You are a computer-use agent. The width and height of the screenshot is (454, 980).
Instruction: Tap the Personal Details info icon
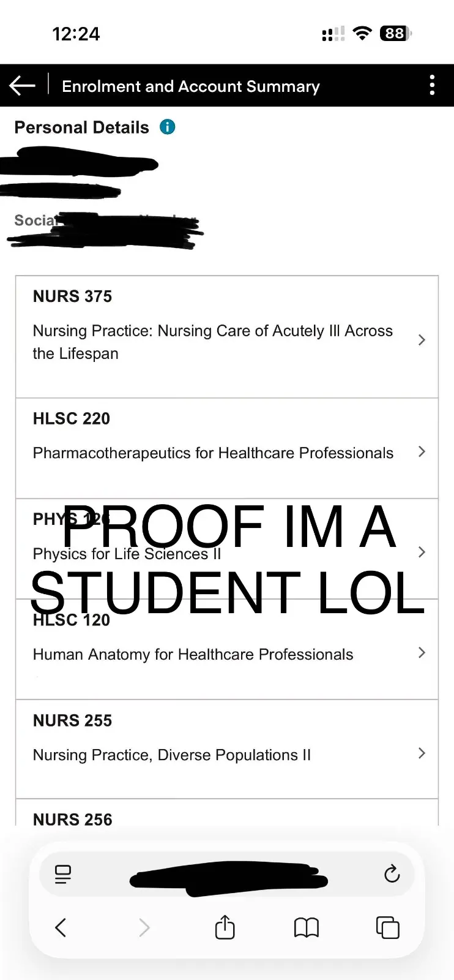click(x=168, y=127)
